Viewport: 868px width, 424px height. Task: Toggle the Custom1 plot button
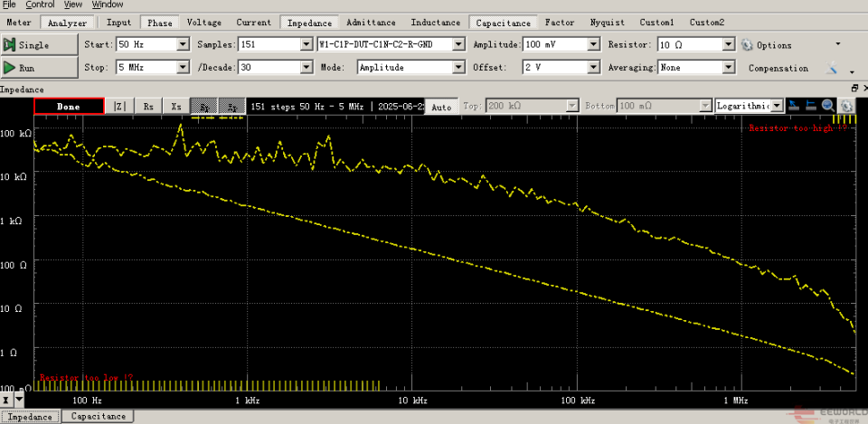(657, 23)
